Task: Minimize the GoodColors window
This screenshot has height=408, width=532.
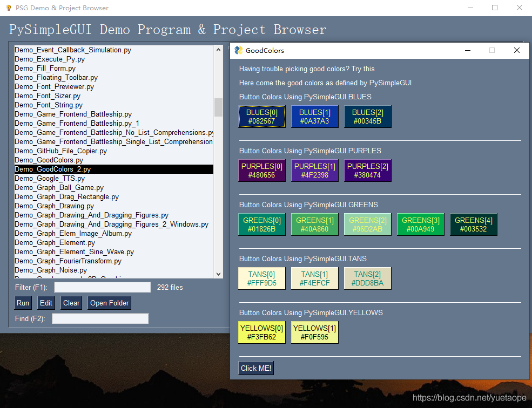Action: (x=468, y=50)
